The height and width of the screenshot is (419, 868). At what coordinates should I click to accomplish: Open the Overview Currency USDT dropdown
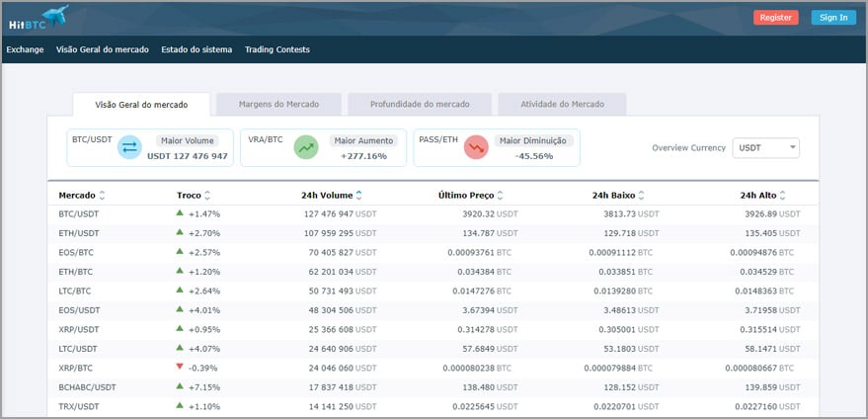[765, 148]
